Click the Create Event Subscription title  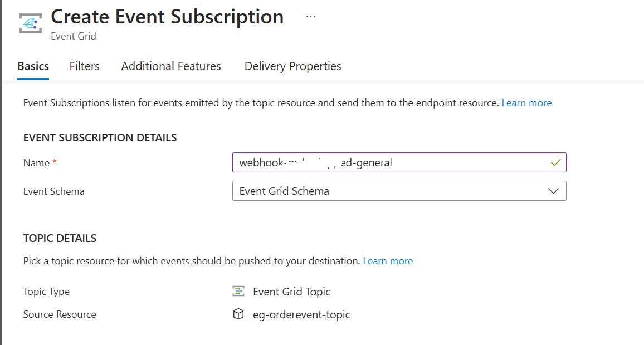[x=167, y=17]
